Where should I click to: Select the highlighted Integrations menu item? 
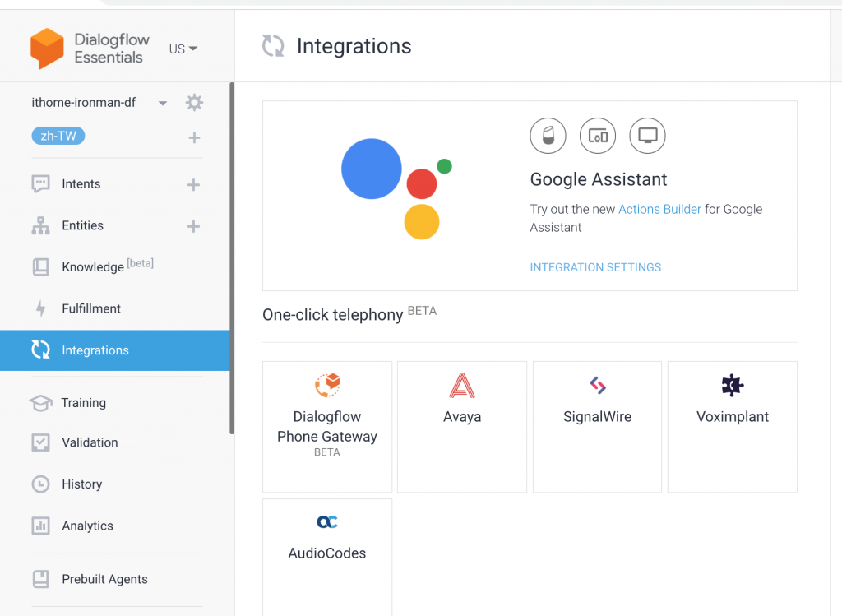pos(115,350)
